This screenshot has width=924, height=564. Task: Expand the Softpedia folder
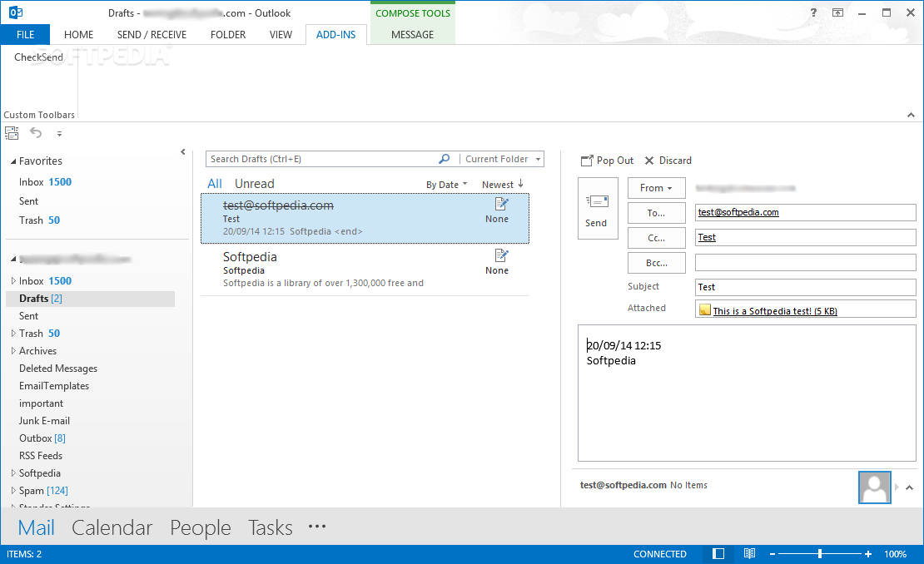pos(13,472)
